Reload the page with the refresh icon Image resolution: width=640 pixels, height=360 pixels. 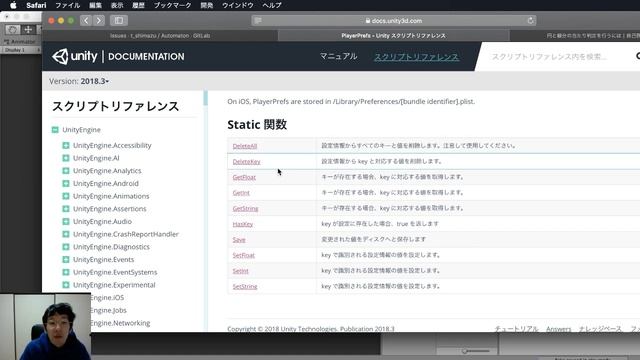530,20
